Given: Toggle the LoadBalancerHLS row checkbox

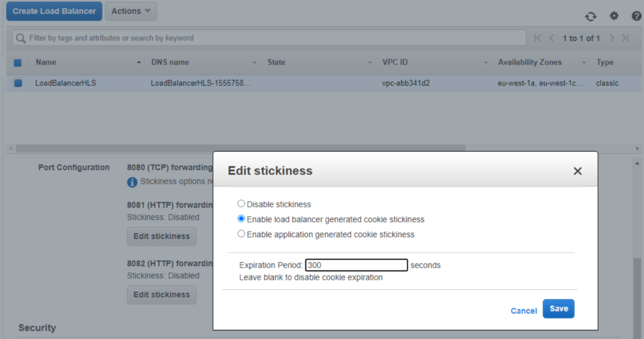Looking at the screenshot, I should click(x=18, y=83).
